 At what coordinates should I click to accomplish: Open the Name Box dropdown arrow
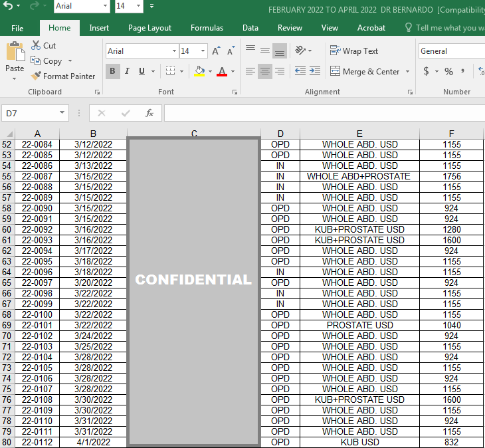[x=62, y=113]
